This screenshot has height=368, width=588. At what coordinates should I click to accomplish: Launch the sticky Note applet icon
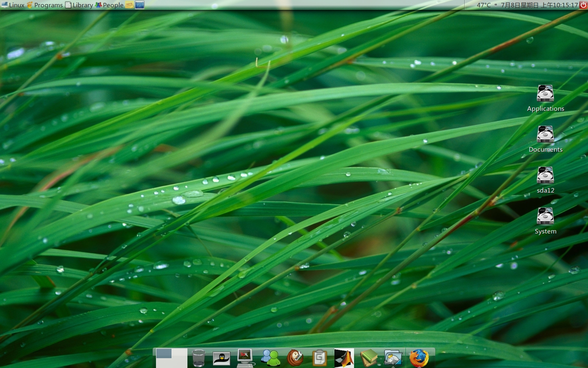pyautogui.click(x=129, y=5)
